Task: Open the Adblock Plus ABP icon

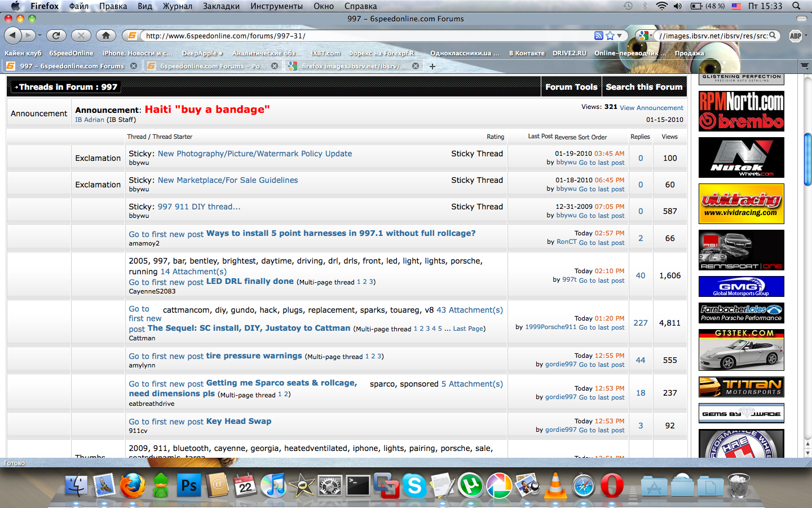Action: click(796, 36)
